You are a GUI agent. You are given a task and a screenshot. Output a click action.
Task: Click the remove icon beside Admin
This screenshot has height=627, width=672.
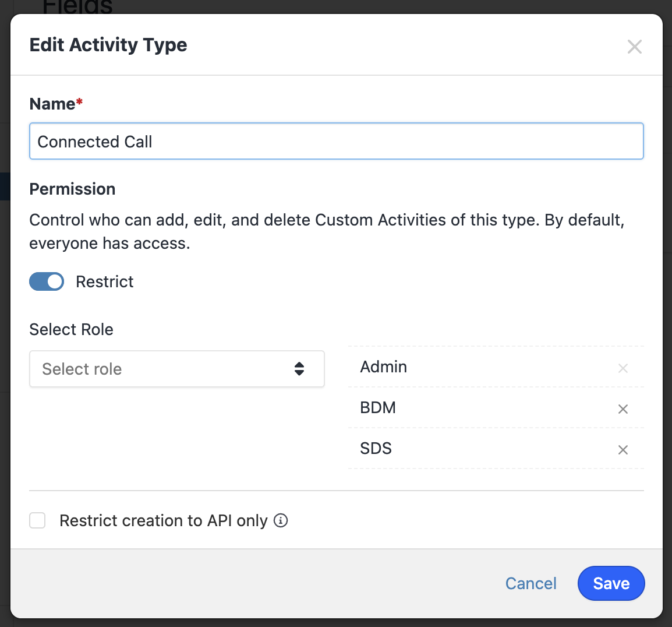[623, 368]
